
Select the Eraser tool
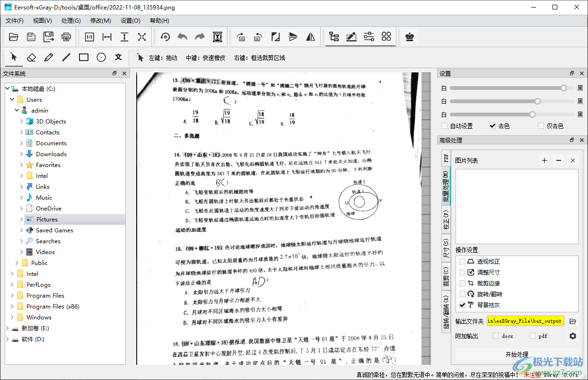[31, 57]
